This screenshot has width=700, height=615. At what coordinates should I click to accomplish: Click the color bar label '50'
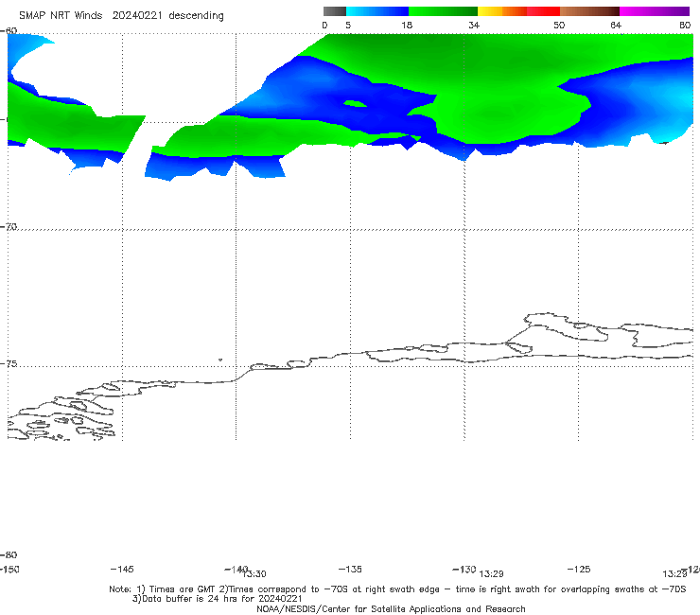pyautogui.click(x=559, y=26)
